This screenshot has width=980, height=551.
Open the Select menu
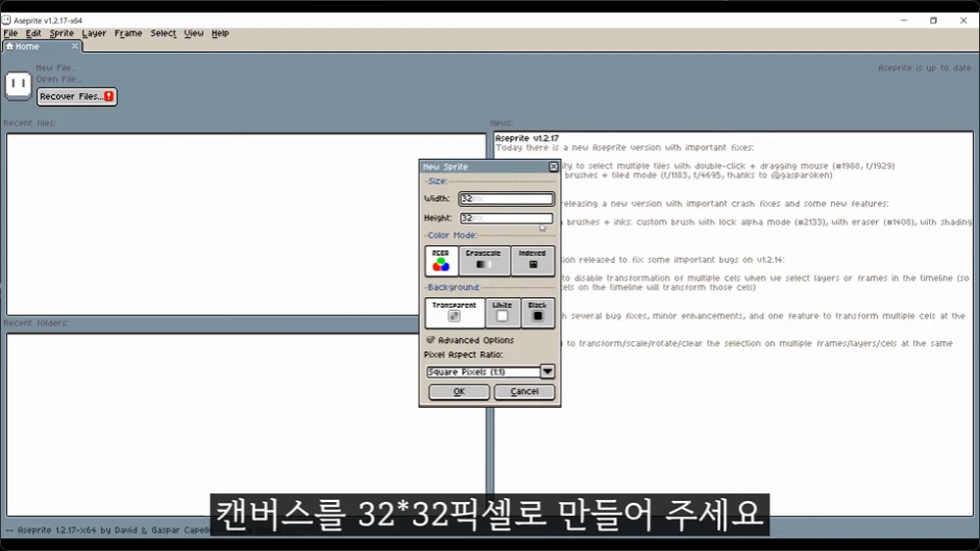tap(163, 33)
